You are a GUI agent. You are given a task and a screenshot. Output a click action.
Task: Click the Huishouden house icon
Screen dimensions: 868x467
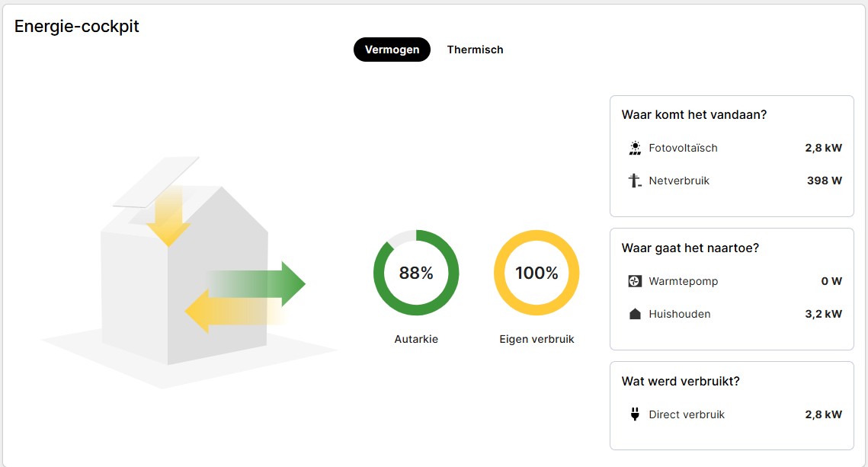(x=635, y=315)
